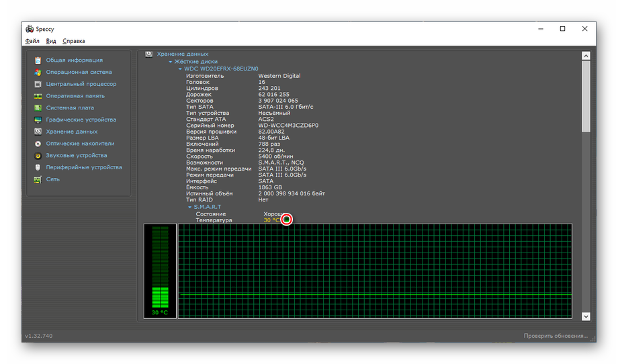Click the green temperature indicator icon
The height and width of the screenshot is (364, 618).
click(287, 220)
